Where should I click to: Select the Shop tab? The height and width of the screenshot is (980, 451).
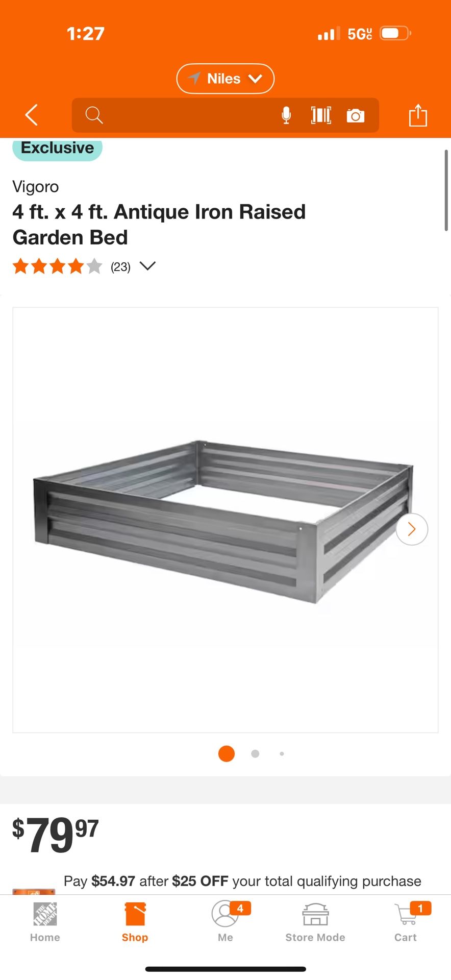tap(135, 923)
